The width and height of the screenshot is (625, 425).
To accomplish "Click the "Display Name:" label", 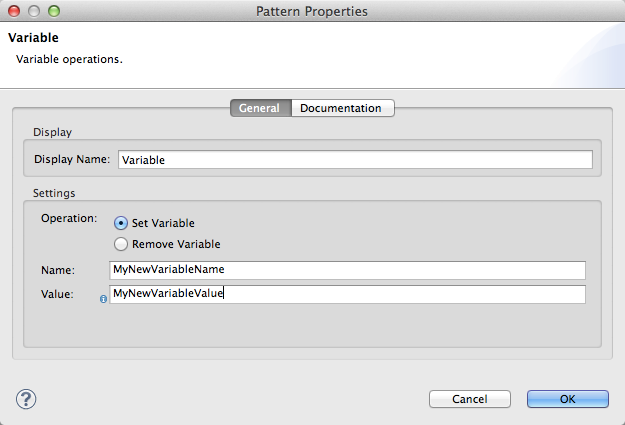I will pyautogui.click(x=72, y=159).
